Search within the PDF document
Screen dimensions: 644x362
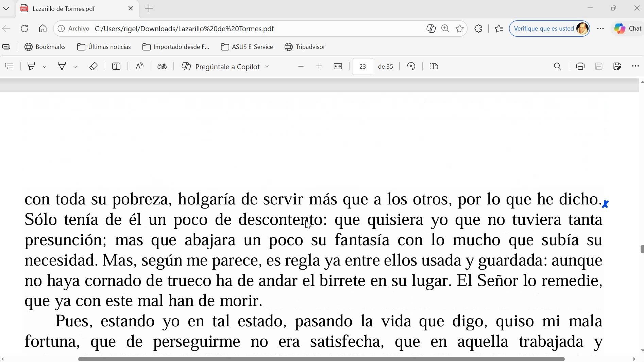(558, 66)
